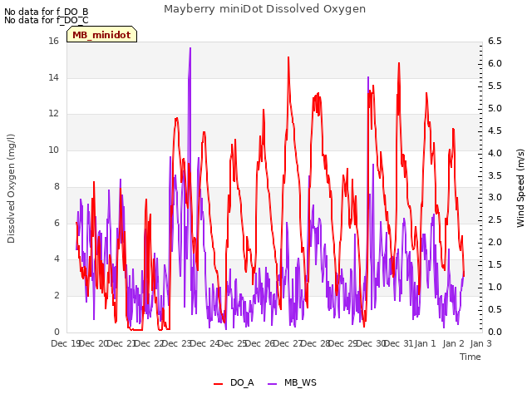The width and height of the screenshot is (532, 399).
Task: Click the 12 value on left axis
Action: point(53,113)
